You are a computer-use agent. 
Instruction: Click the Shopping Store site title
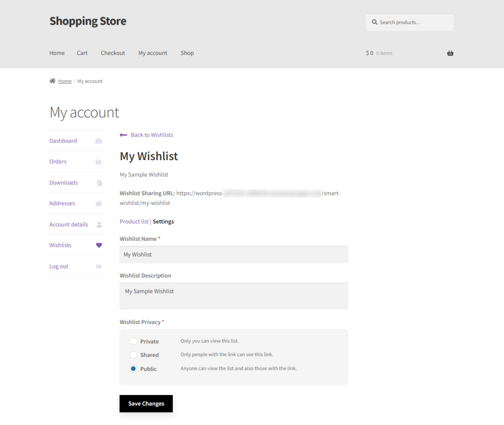pyautogui.click(x=88, y=21)
